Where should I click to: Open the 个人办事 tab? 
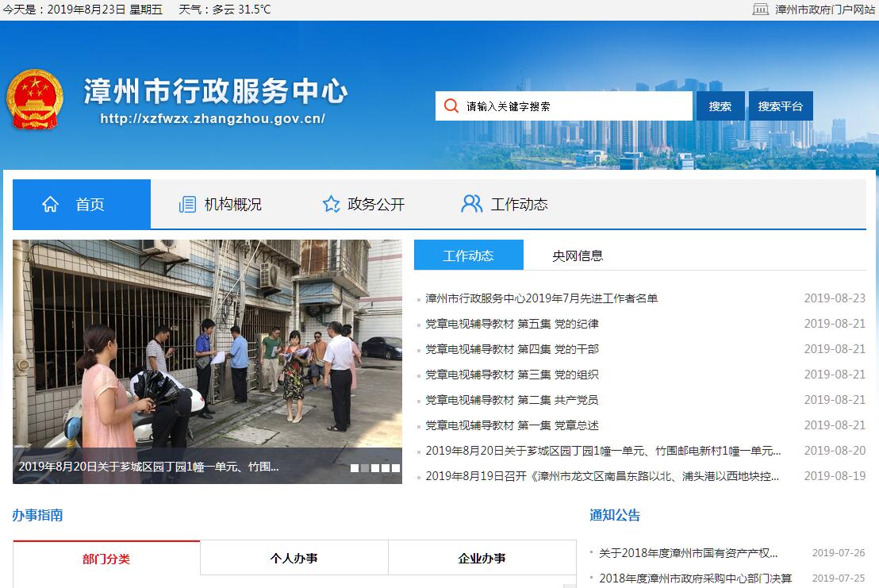[x=294, y=559]
